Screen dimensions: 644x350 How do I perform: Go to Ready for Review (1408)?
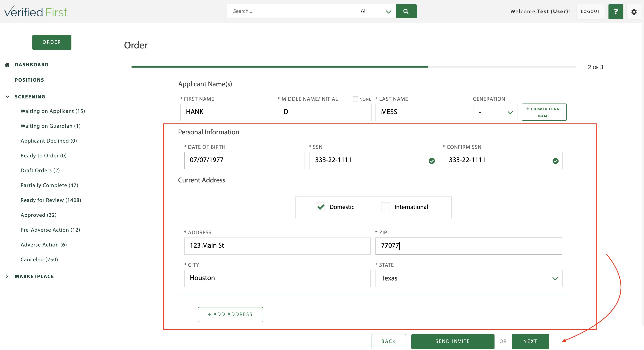(x=51, y=200)
